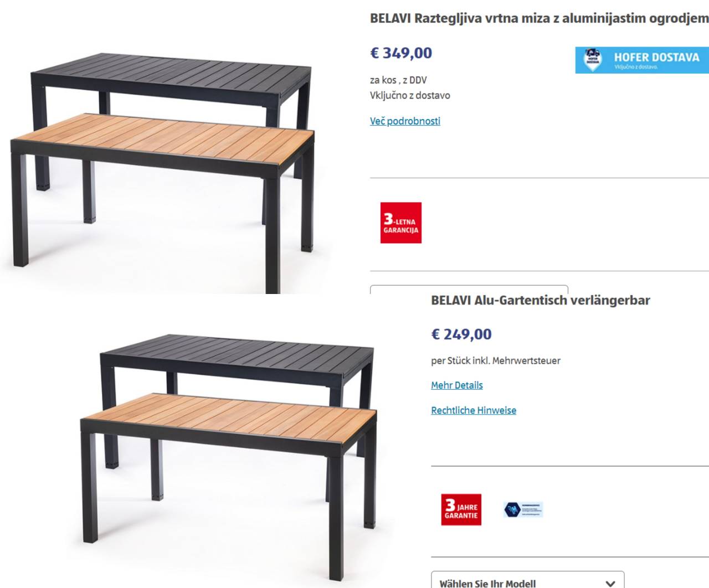Click the € 249,00 price

point(461,334)
